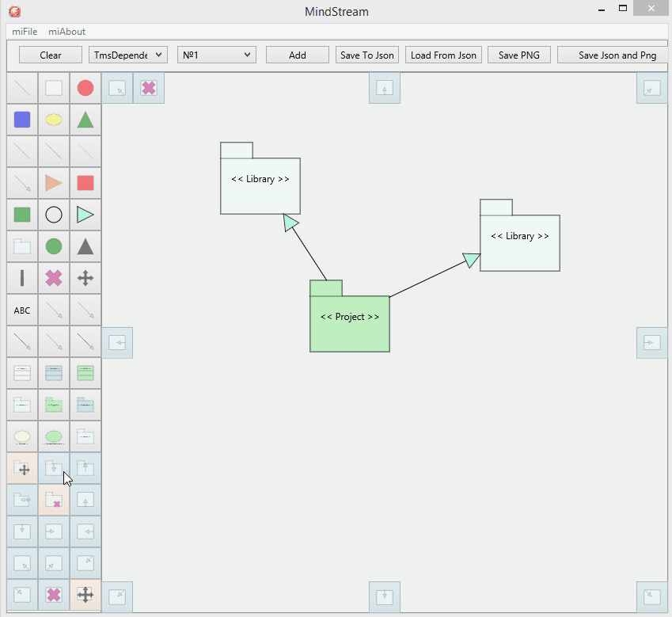Select the solid green circle tool
Image resolution: width=672 pixels, height=617 pixels.
coord(54,246)
